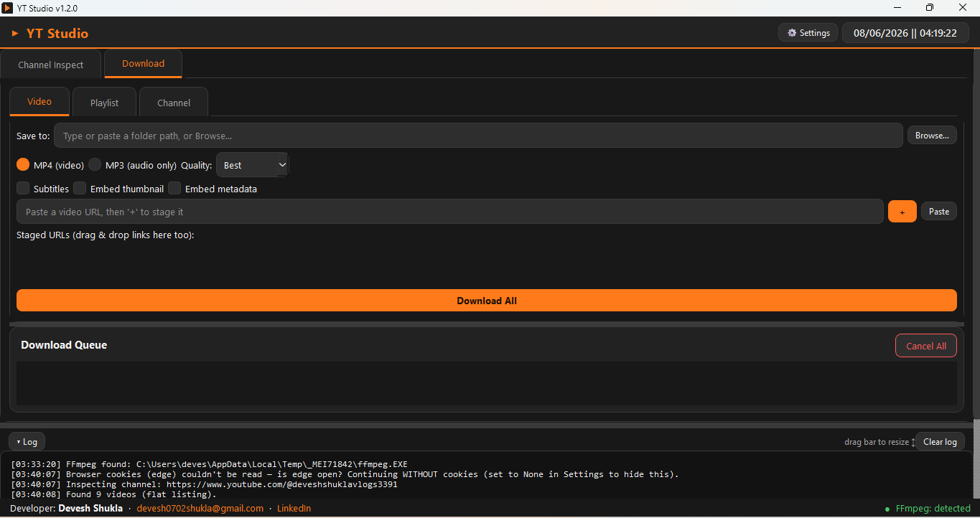
Task: Enable the Subtitles checkbox
Action: [x=23, y=189]
